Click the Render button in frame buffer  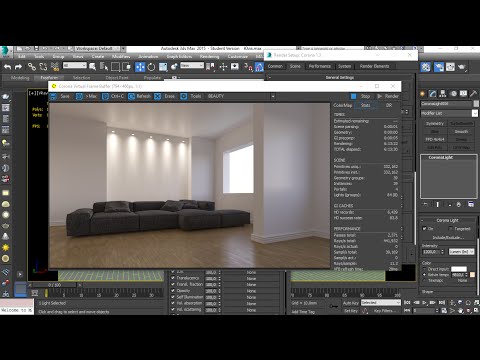(388, 96)
